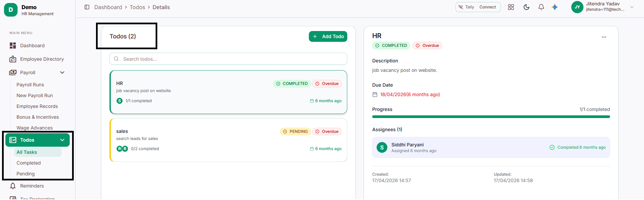Expand the user account chevron
644x200 pixels.
click(632, 7)
